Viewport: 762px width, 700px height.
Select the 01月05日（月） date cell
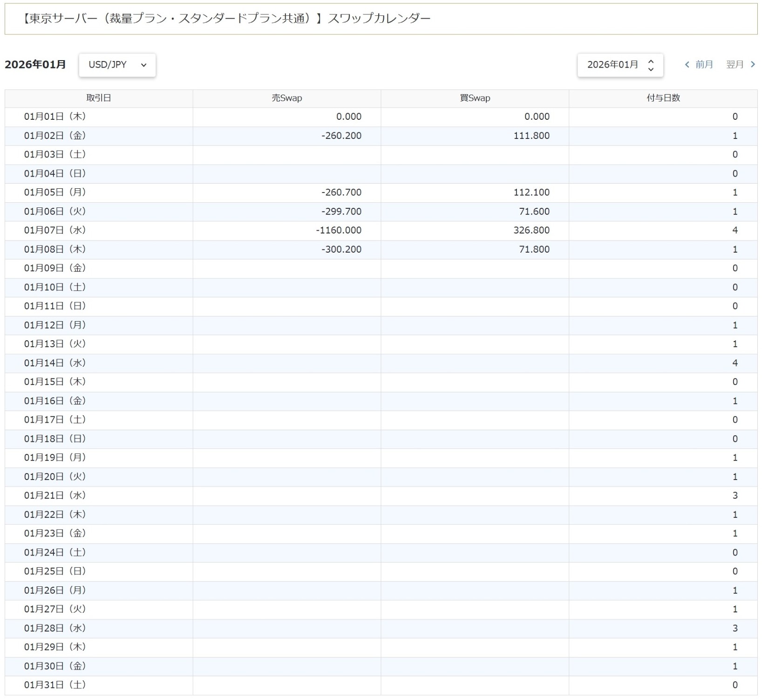(x=99, y=192)
